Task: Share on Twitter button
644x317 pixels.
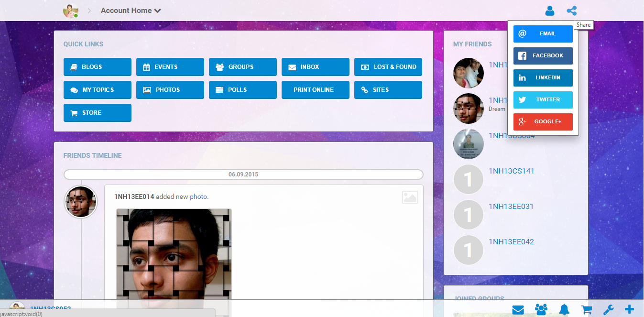Action: tap(543, 100)
